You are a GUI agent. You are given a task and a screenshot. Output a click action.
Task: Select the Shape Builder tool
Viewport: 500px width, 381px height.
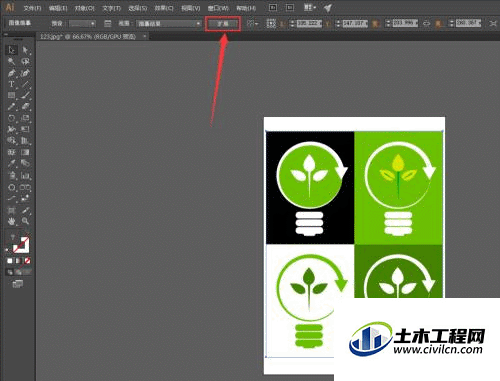pyautogui.click(x=12, y=141)
